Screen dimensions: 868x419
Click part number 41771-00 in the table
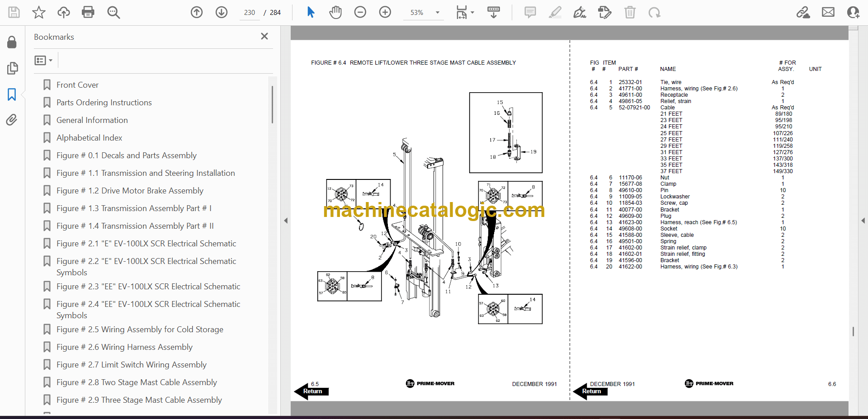[630, 89]
